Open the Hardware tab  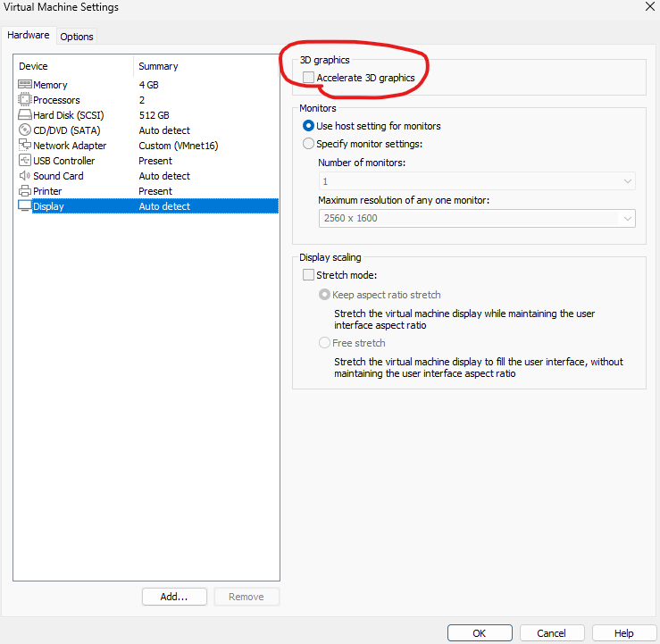point(29,36)
